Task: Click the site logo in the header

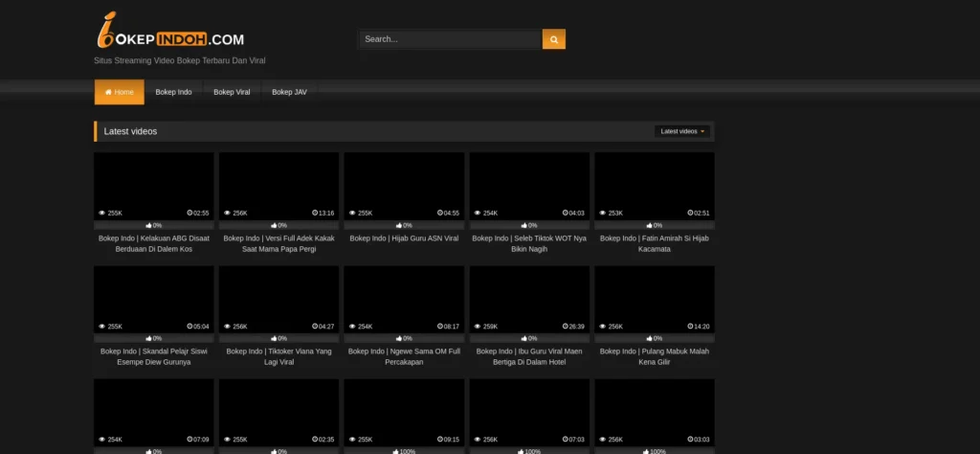Action: click(x=170, y=31)
